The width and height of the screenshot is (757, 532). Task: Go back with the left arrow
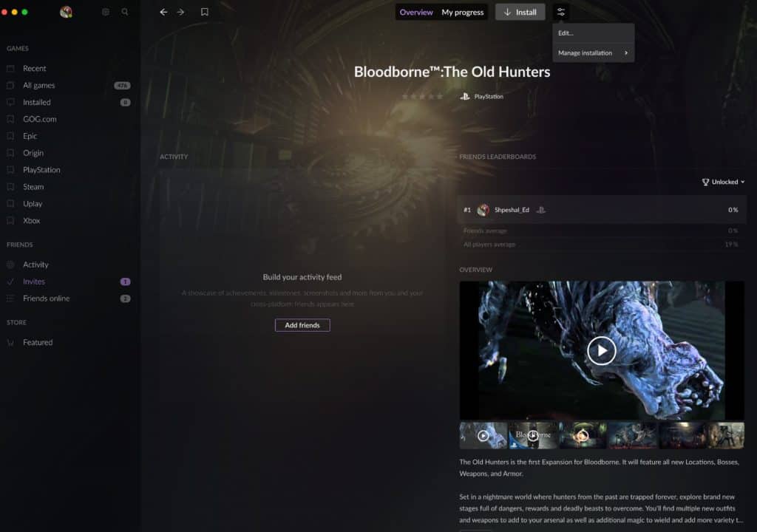163,12
